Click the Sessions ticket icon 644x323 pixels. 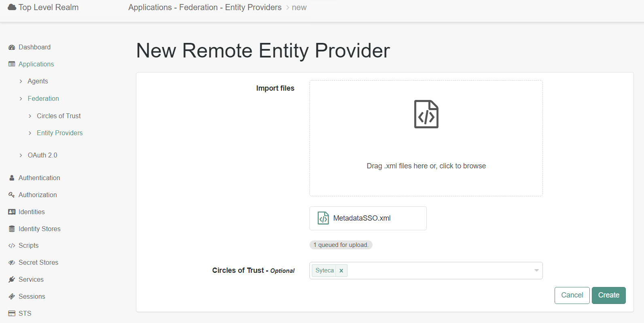coord(12,297)
